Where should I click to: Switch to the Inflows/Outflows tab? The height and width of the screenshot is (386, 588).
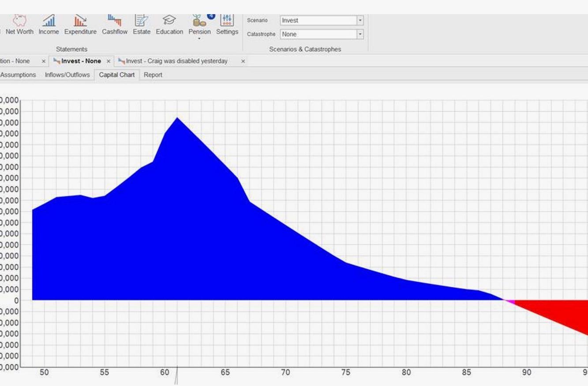(67, 75)
